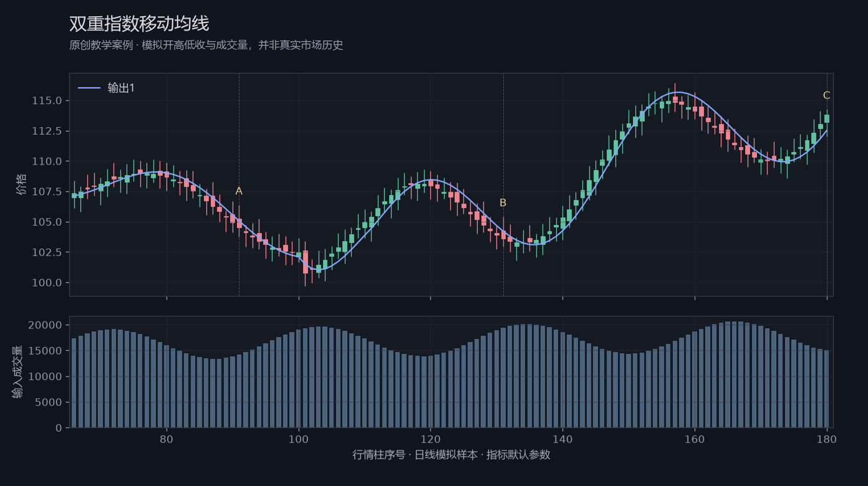Click the 105.0 price tick label
This screenshot has height=486, width=868.
47,222
